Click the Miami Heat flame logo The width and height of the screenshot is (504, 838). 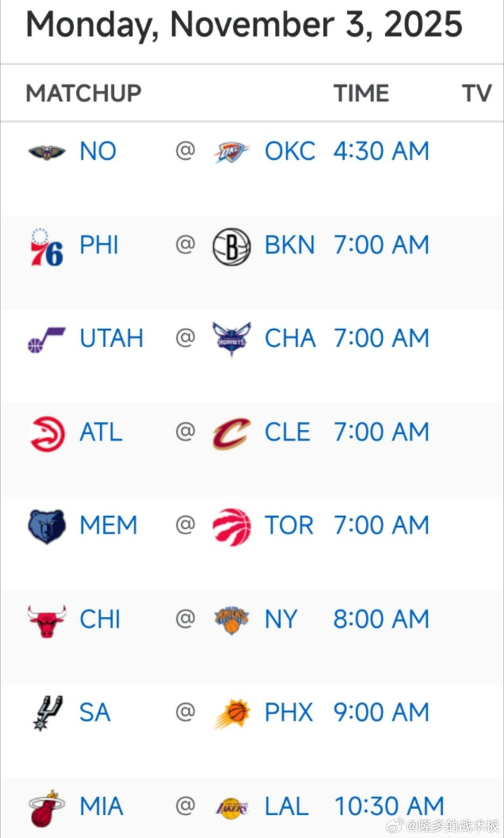click(x=46, y=806)
